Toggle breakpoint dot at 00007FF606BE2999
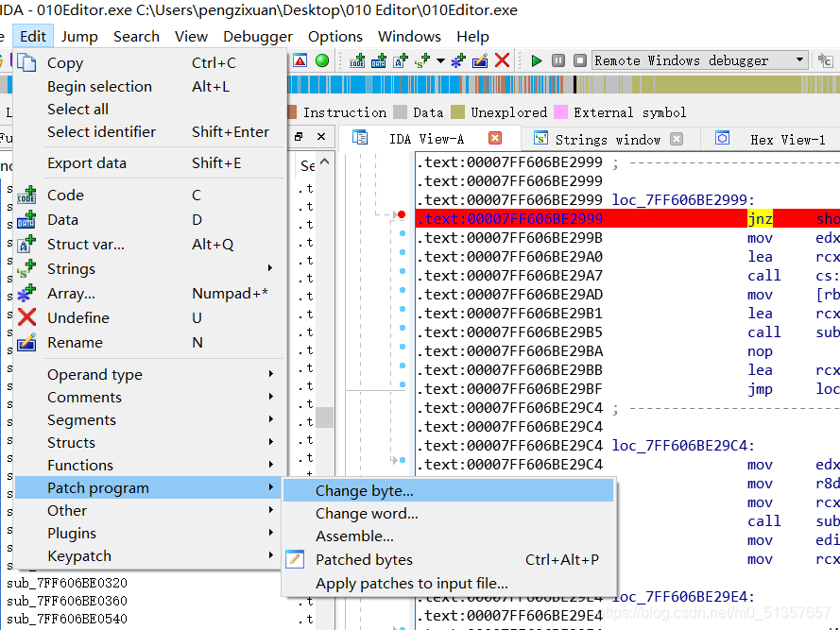The image size is (840, 630). 402,214
